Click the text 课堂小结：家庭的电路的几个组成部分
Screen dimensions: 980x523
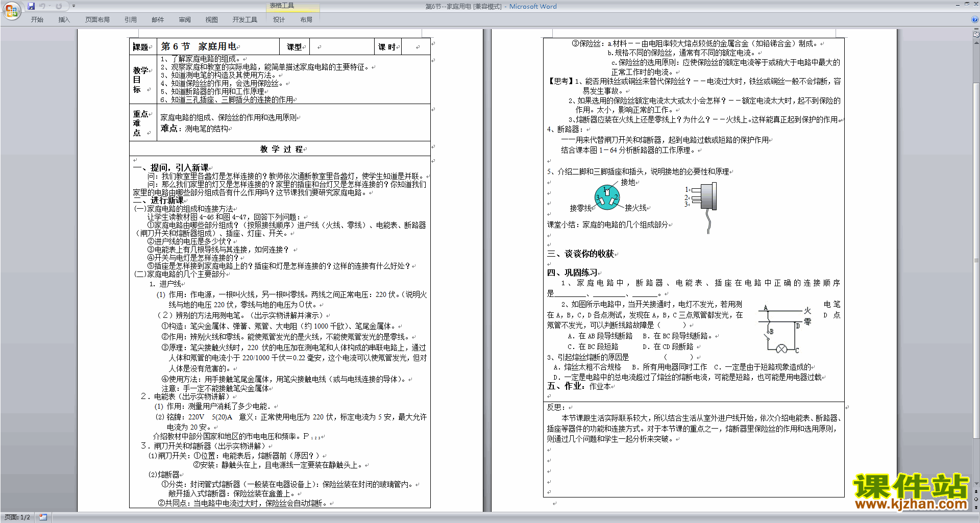point(607,225)
